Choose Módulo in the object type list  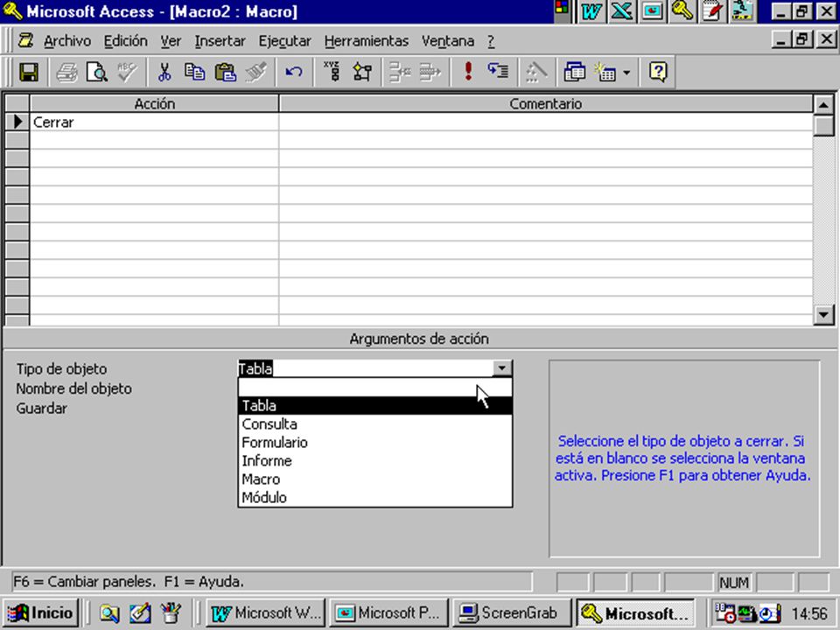tap(375, 497)
